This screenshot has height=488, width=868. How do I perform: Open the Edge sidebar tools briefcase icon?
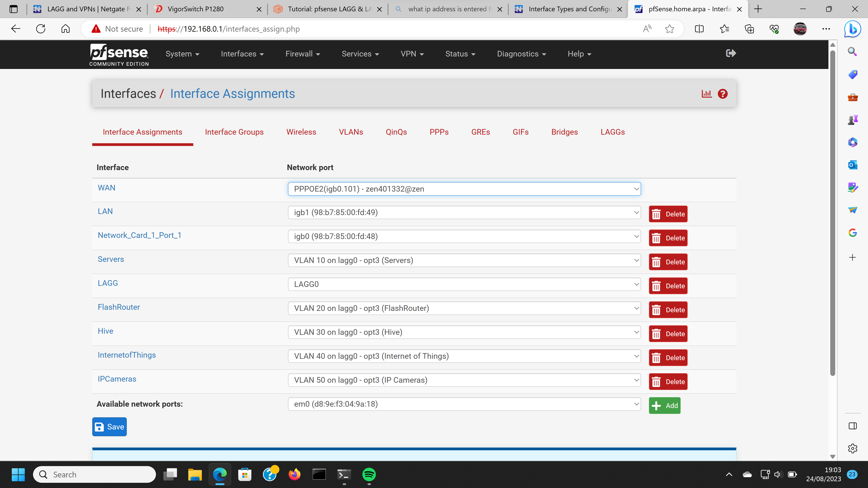point(852,97)
